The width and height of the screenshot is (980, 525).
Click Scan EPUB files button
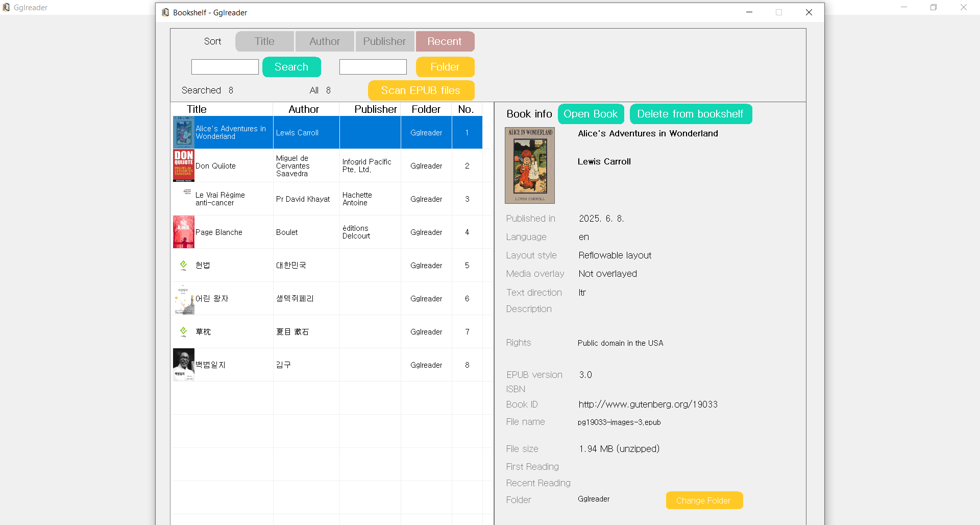click(x=421, y=90)
